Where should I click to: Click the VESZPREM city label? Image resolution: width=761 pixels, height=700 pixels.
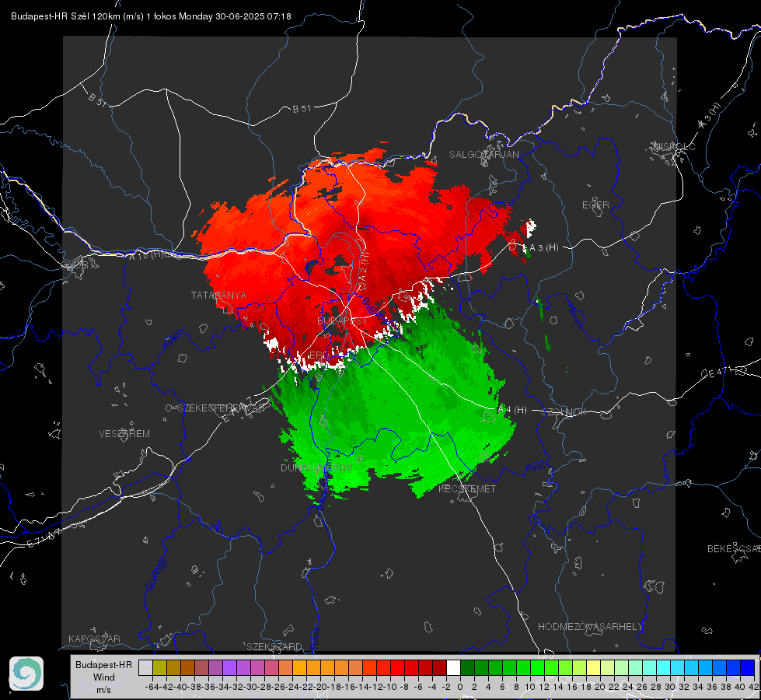[x=124, y=433]
